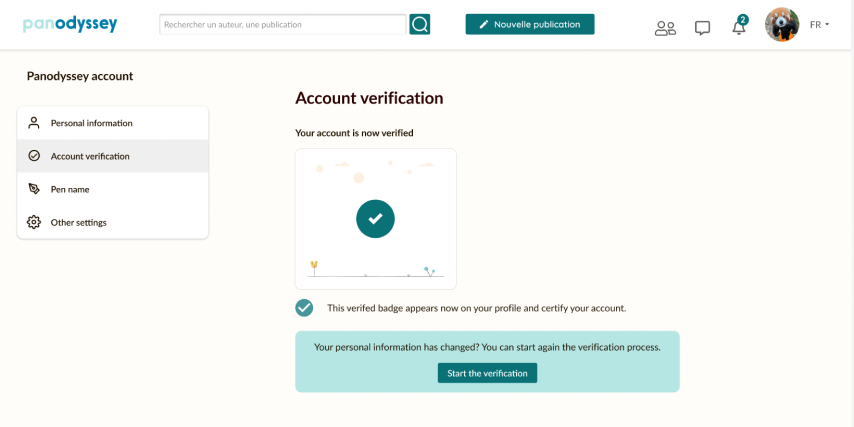Click Start the verification button
Screen dimensions: 854x427
(487, 373)
